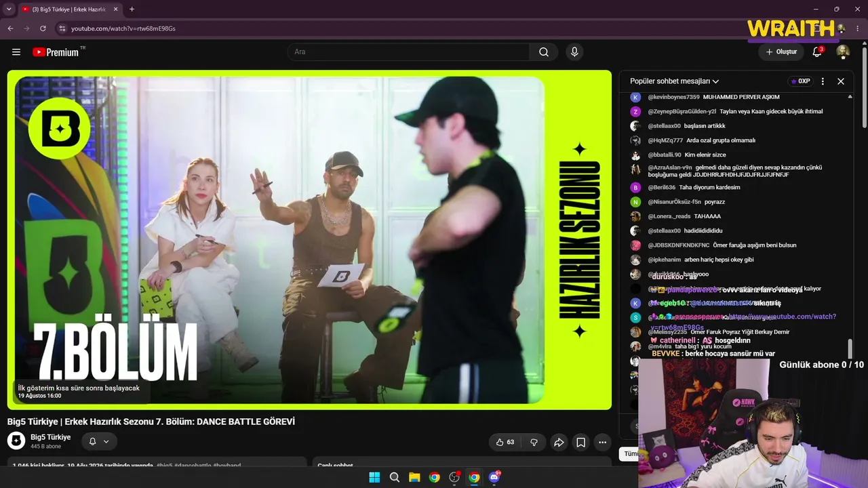Screen dimensions: 868x488
Task: Click the video premiere thumbnail player
Action: (309, 240)
